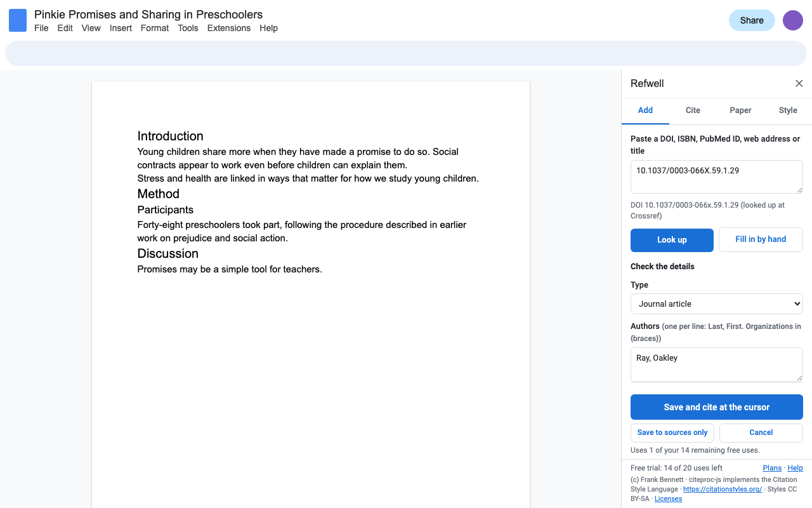
Task: Switch to the Paper tab
Action: click(740, 110)
